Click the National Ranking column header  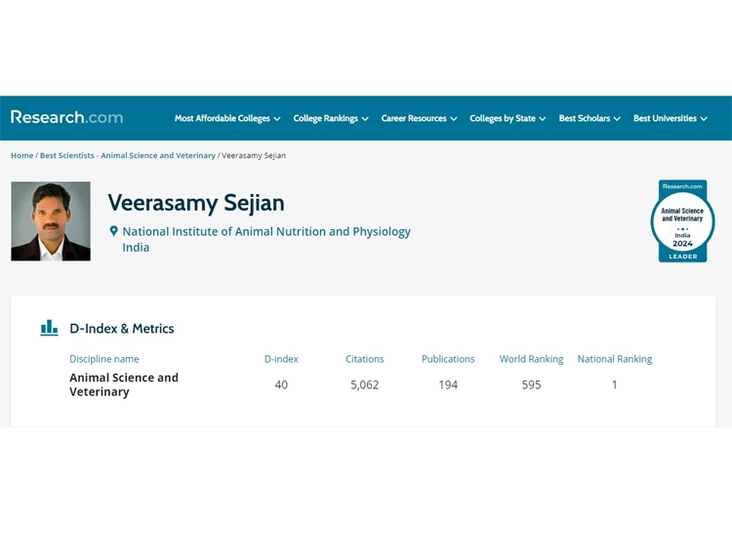click(615, 359)
